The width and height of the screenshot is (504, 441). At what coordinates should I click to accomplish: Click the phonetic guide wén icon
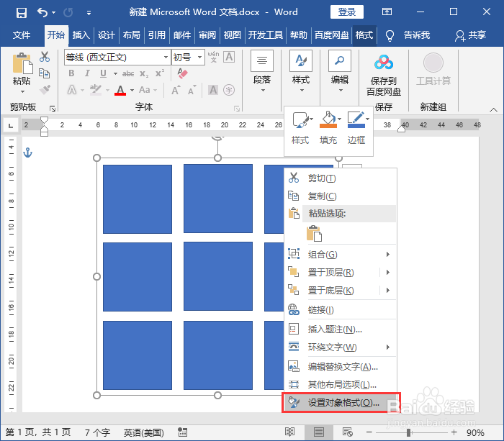pyautogui.click(x=213, y=57)
